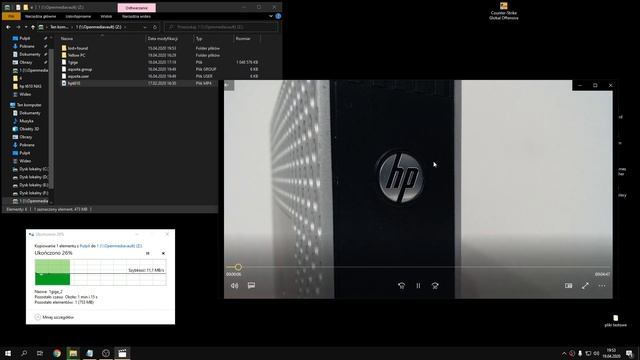
Task: Go back in File Explorer navigation
Action: (8, 27)
